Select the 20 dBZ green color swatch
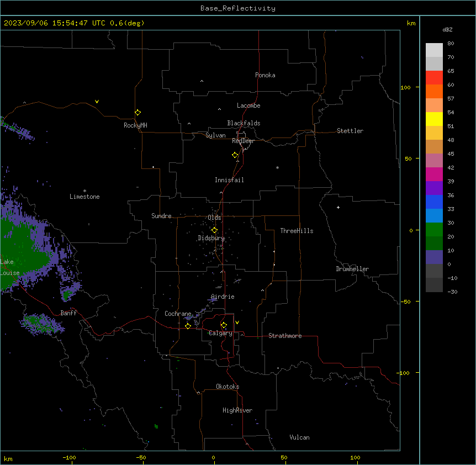 (434, 243)
